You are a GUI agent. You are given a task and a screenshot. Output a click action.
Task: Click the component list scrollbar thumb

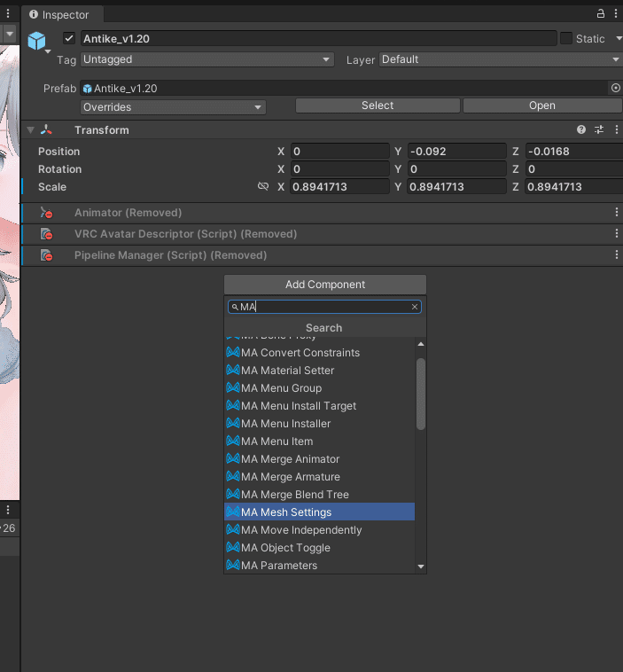point(421,394)
